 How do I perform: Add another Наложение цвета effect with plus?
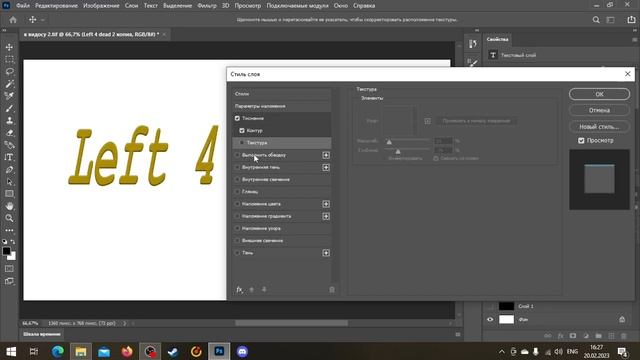(x=326, y=204)
